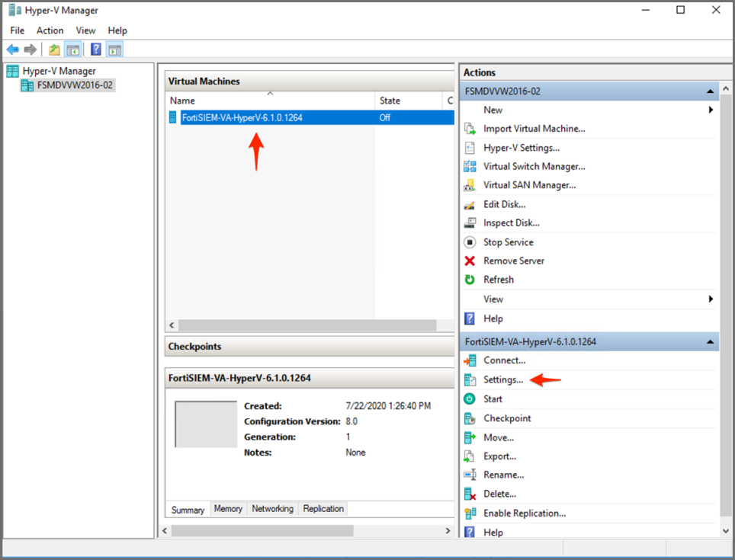Screen dimensions: 735x560
Task: Switch to the Networking tab
Action: pos(271,508)
